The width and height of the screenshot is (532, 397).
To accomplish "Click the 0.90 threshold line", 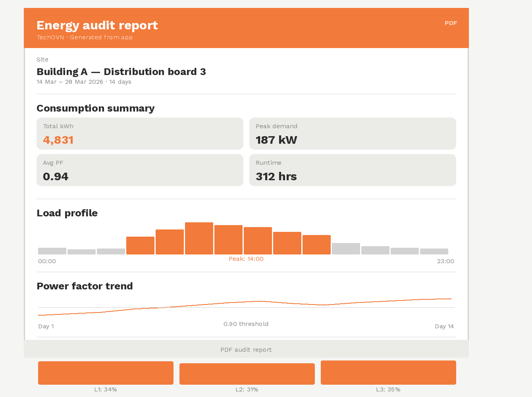I will click(246, 324).
